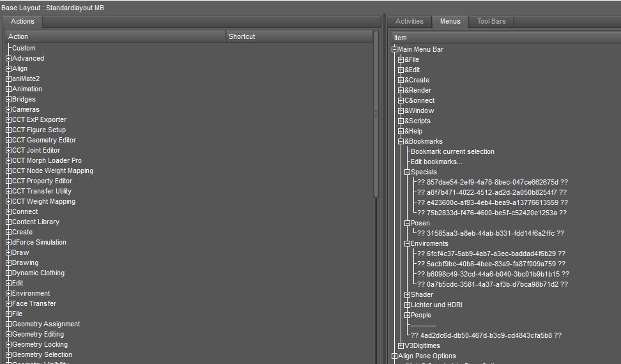The width and height of the screenshot is (621, 364).
Task: Select item 5acbf9bc-40b8-4bee-83a9-fa87f009a759
Action: point(491,264)
